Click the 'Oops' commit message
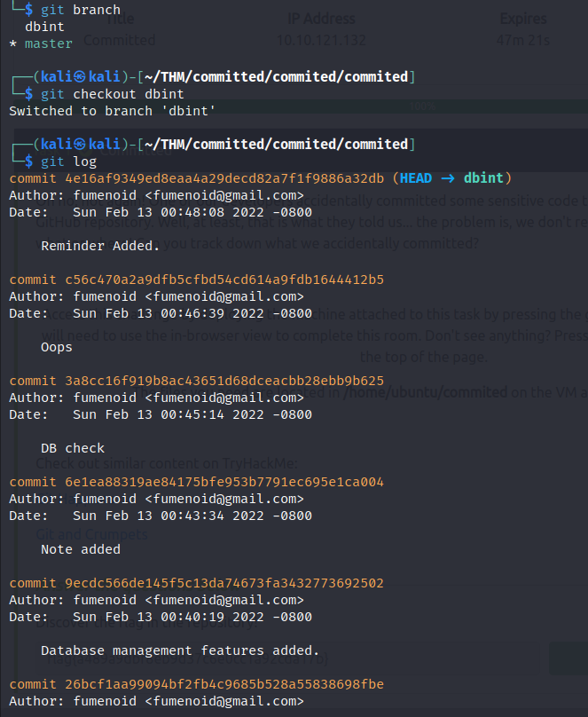Image resolution: width=588 pixels, height=717 pixels. point(57,347)
